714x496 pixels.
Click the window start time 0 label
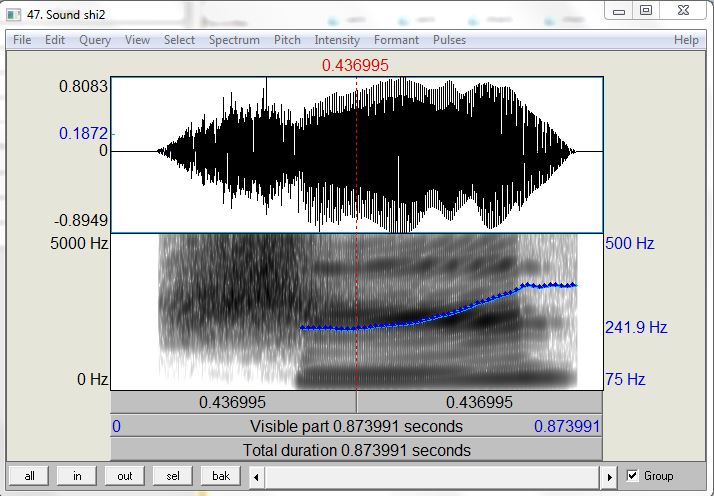pos(117,426)
